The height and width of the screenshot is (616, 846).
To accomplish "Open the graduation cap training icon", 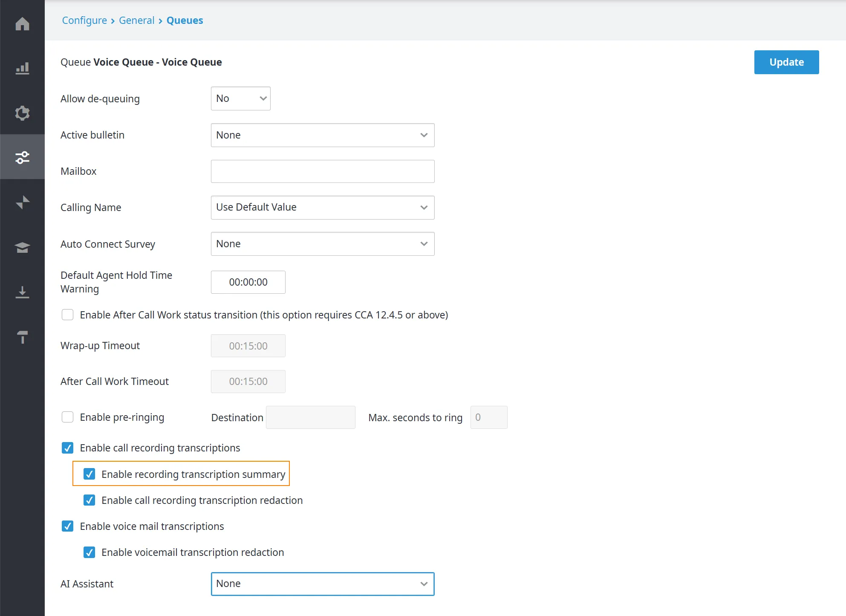I will coord(22,247).
